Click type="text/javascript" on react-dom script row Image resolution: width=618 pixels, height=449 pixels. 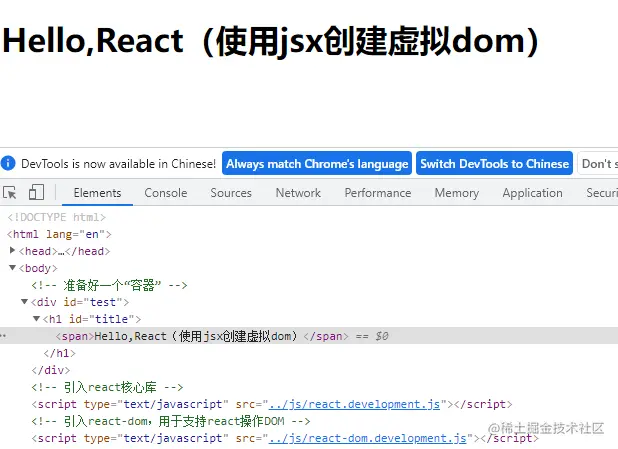click(156, 438)
